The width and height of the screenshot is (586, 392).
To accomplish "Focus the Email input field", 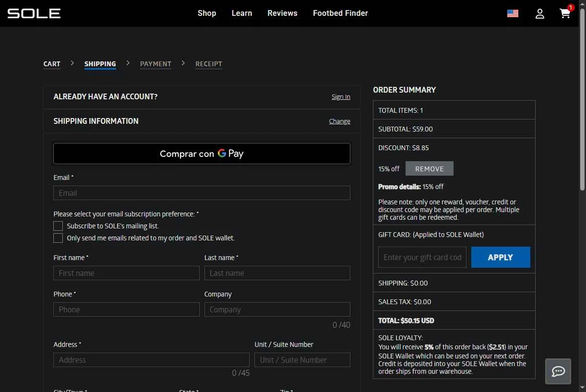I will pos(202,193).
